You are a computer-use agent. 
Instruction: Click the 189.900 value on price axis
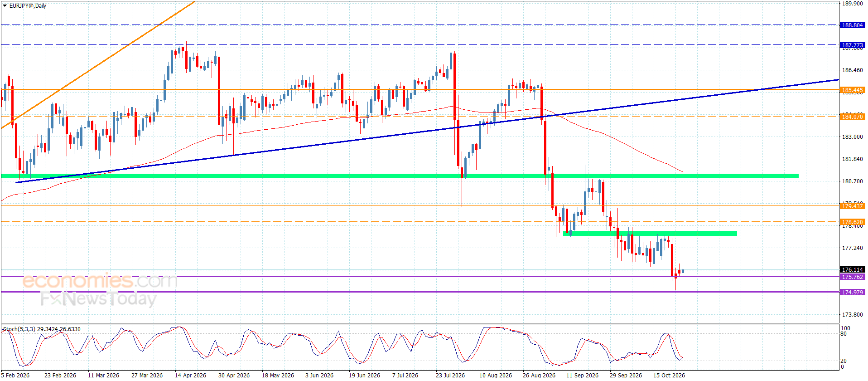click(852, 4)
